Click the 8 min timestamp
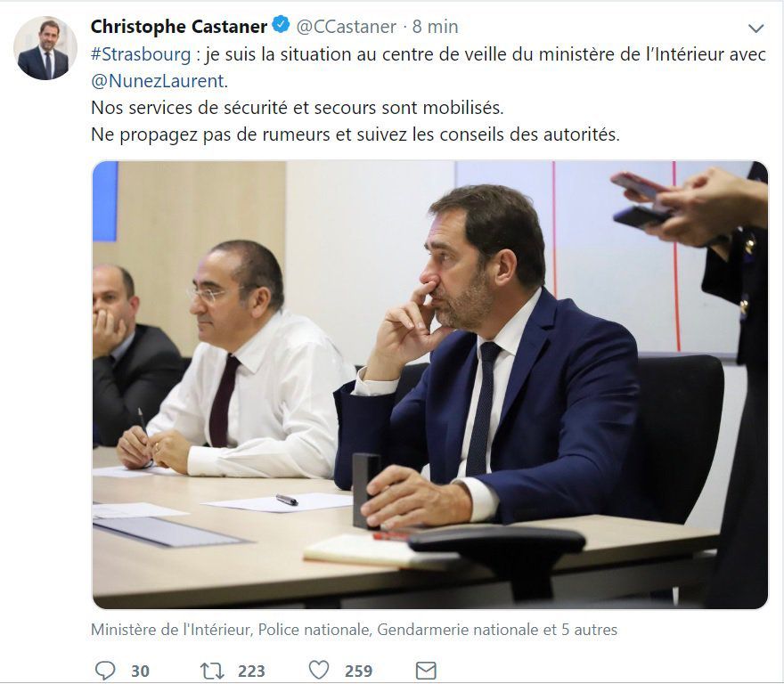784x684 pixels. point(435,27)
